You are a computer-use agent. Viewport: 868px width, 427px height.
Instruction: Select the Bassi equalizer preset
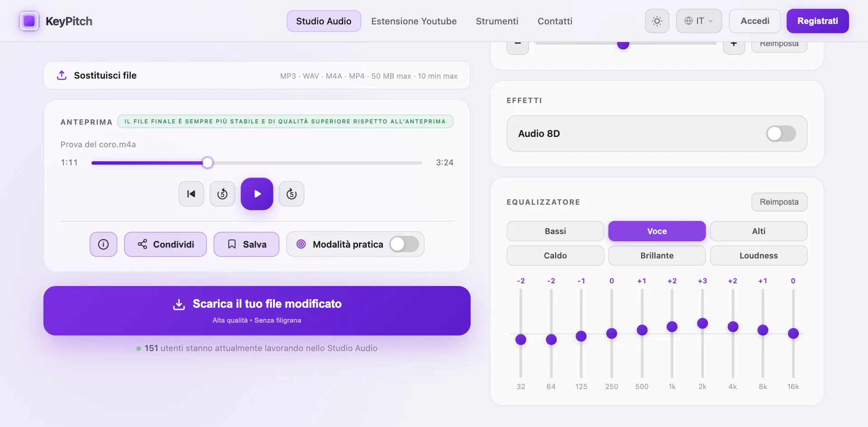click(555, 231)
